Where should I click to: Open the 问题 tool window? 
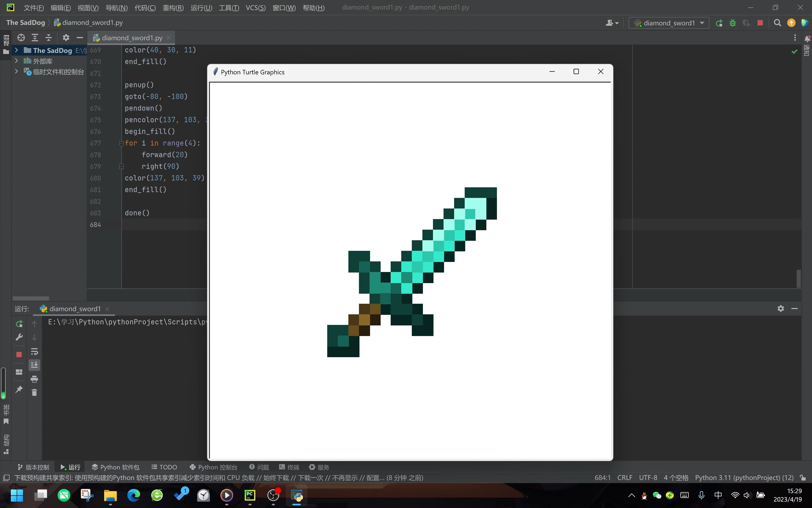coord(259,467)
